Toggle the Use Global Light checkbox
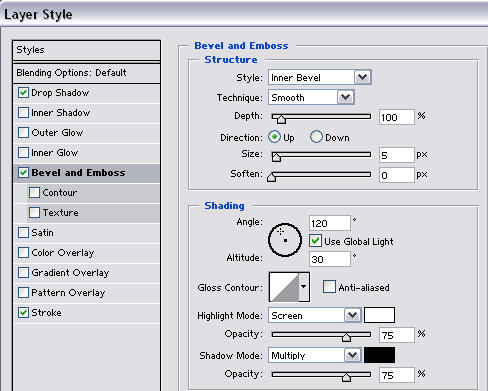488x391 pixels. click(x=315, y=241)
